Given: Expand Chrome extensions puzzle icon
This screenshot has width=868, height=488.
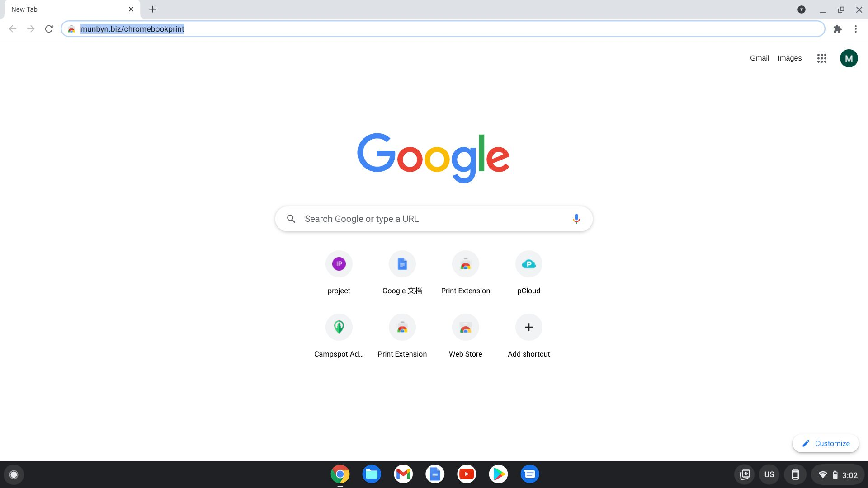Looking at the screenshot, I should 838,28.
